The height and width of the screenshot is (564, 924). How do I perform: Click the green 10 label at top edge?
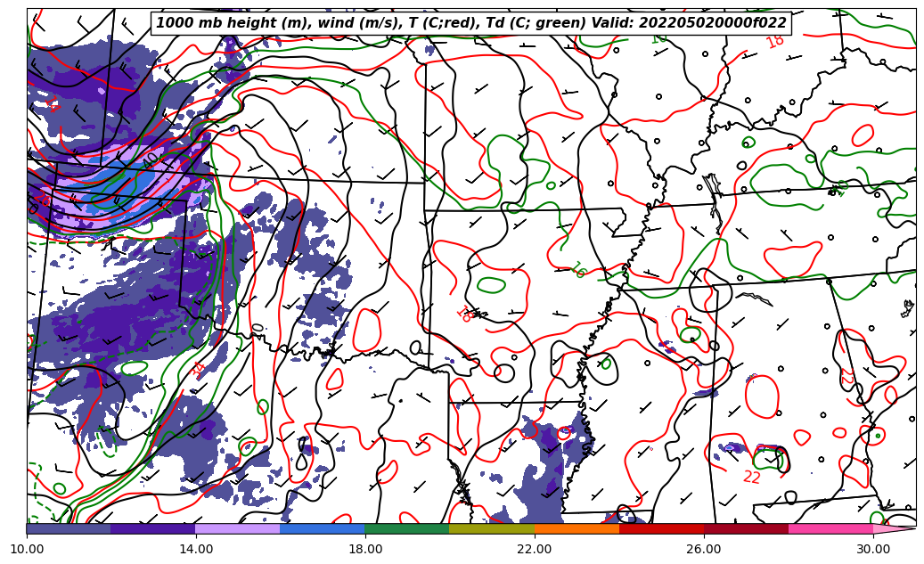pos(659,38)
